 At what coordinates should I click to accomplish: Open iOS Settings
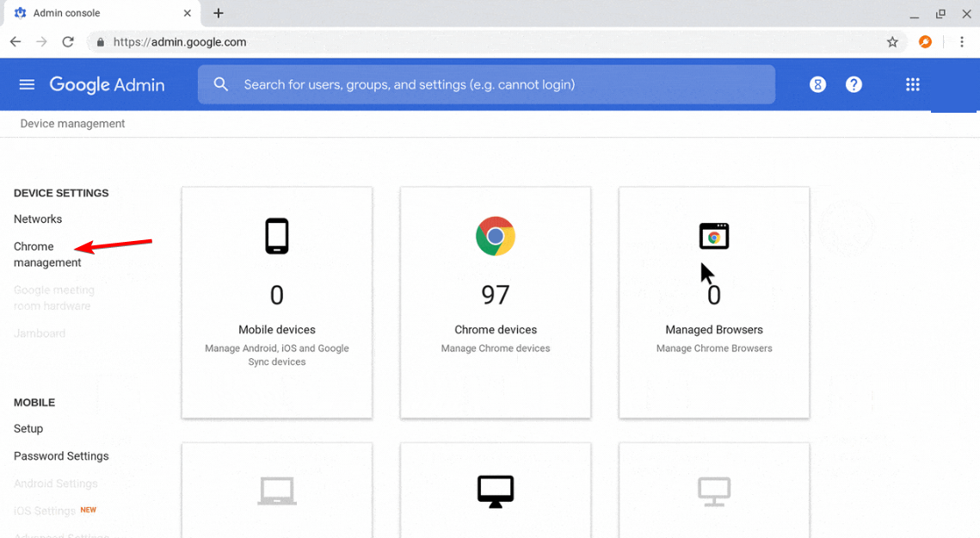pyautogui.click(x=45, y=511)
